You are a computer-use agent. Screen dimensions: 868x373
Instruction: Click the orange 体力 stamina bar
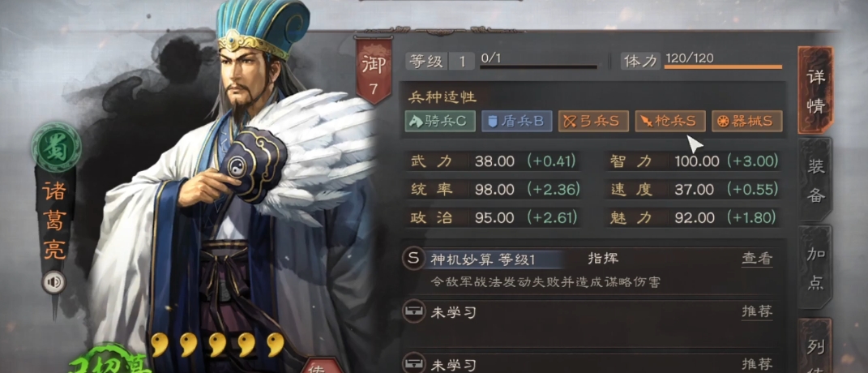click(723, 67)
